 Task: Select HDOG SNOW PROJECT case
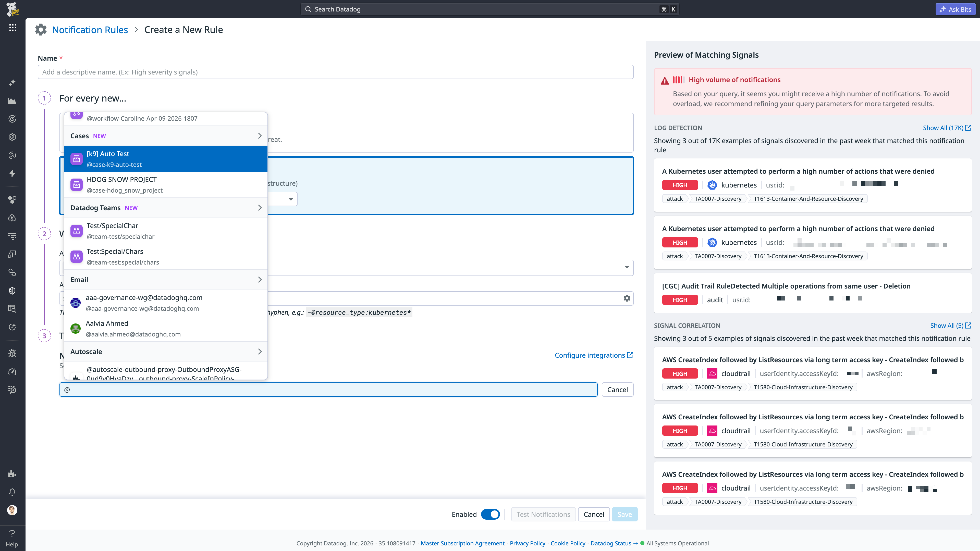[x=166, y=185]
